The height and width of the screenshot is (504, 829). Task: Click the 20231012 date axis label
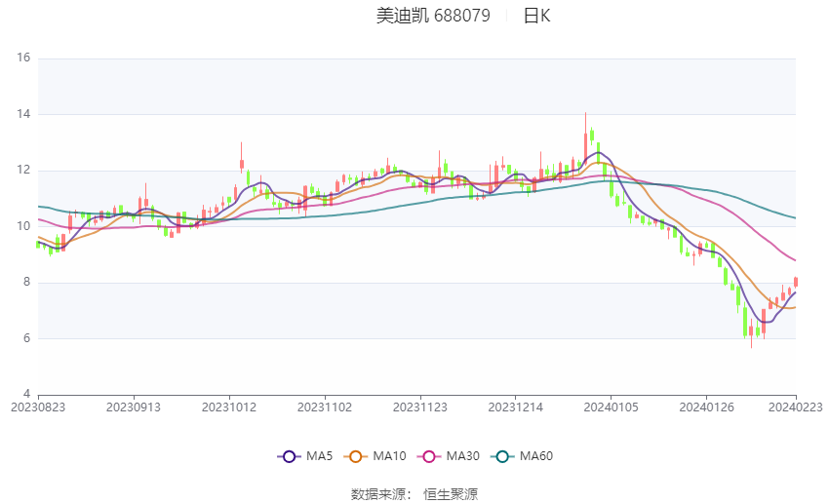(x=229, y=407)
